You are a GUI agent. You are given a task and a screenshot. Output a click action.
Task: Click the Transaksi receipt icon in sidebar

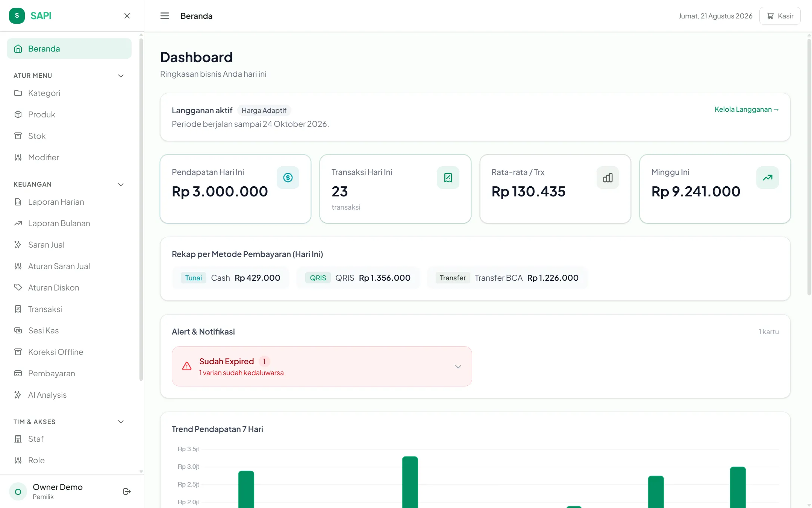point(18,309)
